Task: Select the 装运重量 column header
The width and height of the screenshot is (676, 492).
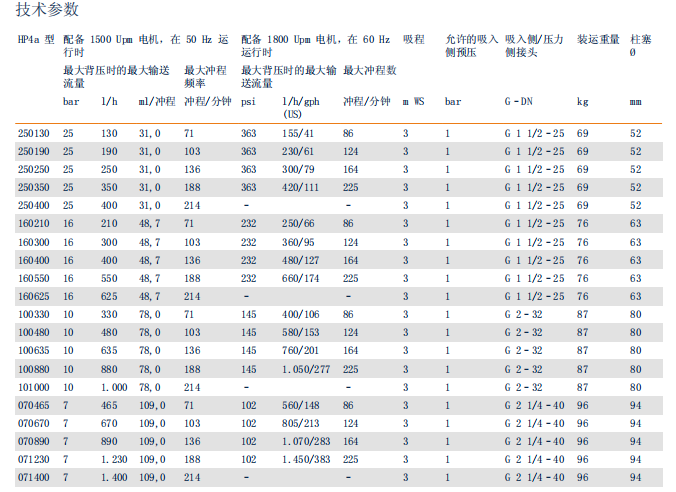Action: click(x=596, y=39)
